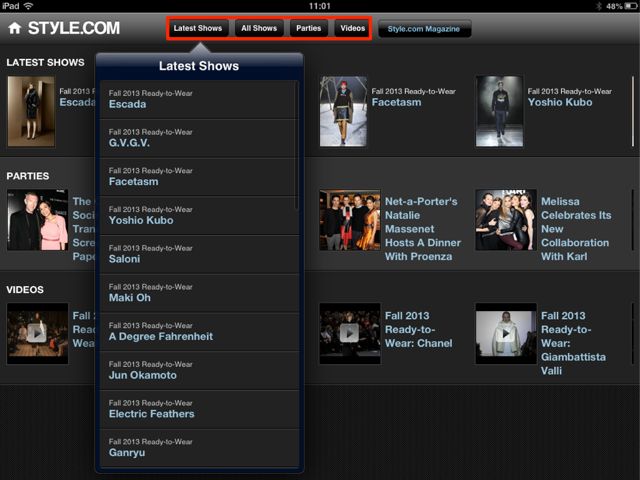Tap the Wi-Fi status icon
The height and width of the screenshot is (480, 640).
tap(28, 6)
